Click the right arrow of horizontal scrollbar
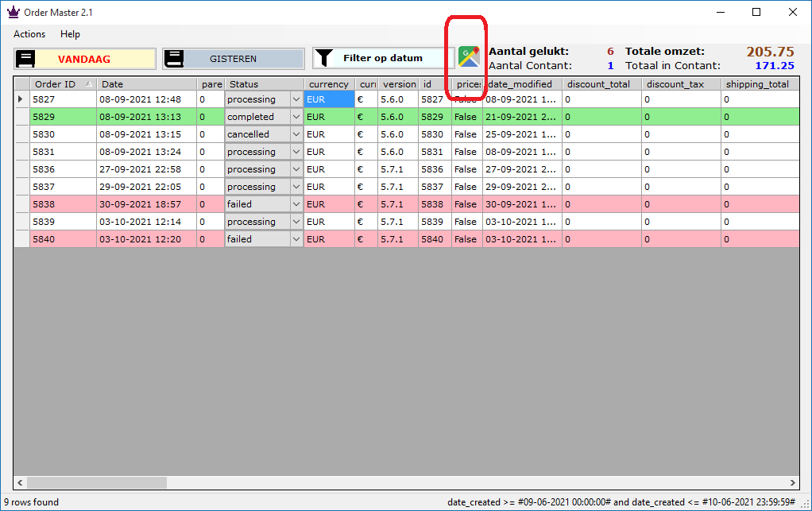This screenshot has height=511, width=812. click(x=792, y=482)
